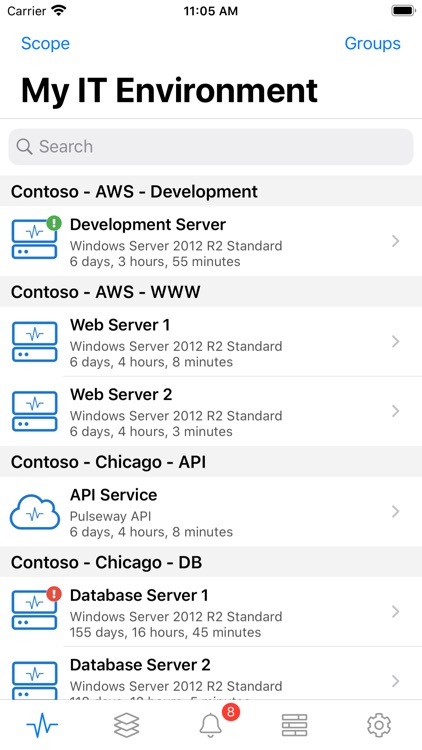Switch to the systems pulse tab

pyautogui.click(x=42, y=725)
